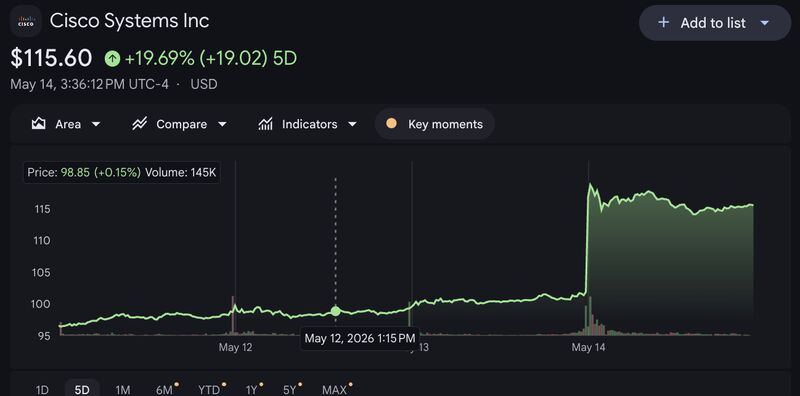Click the Indicators bar chart icon

265,124
